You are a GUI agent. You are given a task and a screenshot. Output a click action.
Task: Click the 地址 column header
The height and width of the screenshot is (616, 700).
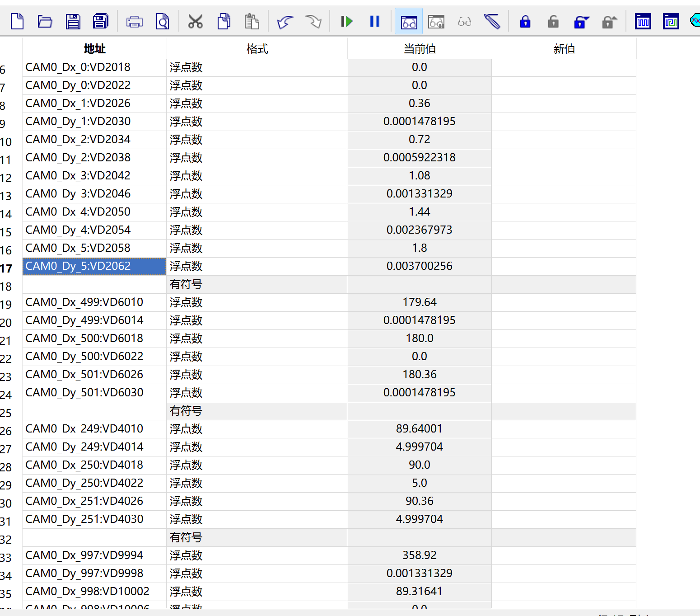[x=94, y=49]
